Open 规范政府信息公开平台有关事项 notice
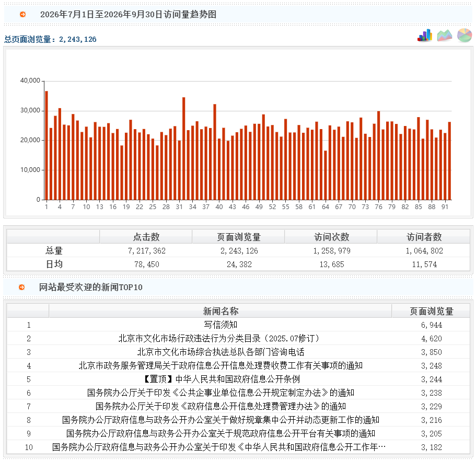This screenshot has height=460, width=476. (220, 433)
